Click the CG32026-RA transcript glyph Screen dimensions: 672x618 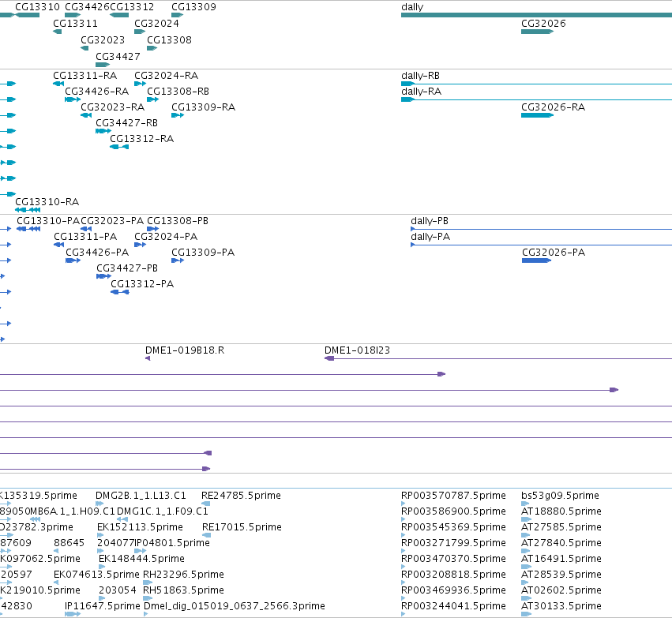click(538, 115)
